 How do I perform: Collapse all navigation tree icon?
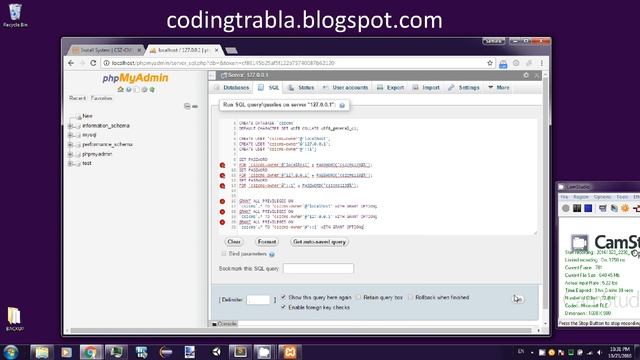point(187,106)
